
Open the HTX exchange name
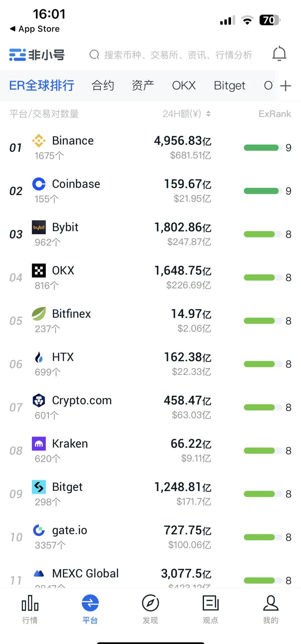(x=63, y=357)
